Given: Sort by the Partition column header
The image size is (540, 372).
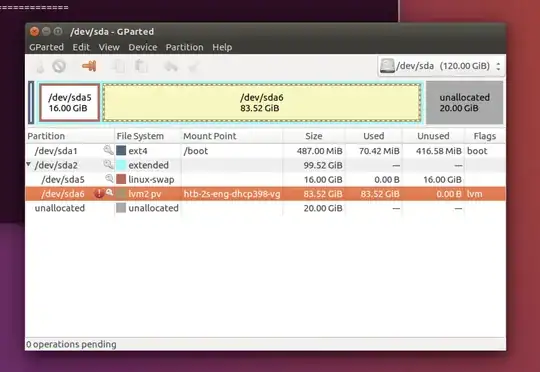Looking at the screenshot, I should (70, 136).
